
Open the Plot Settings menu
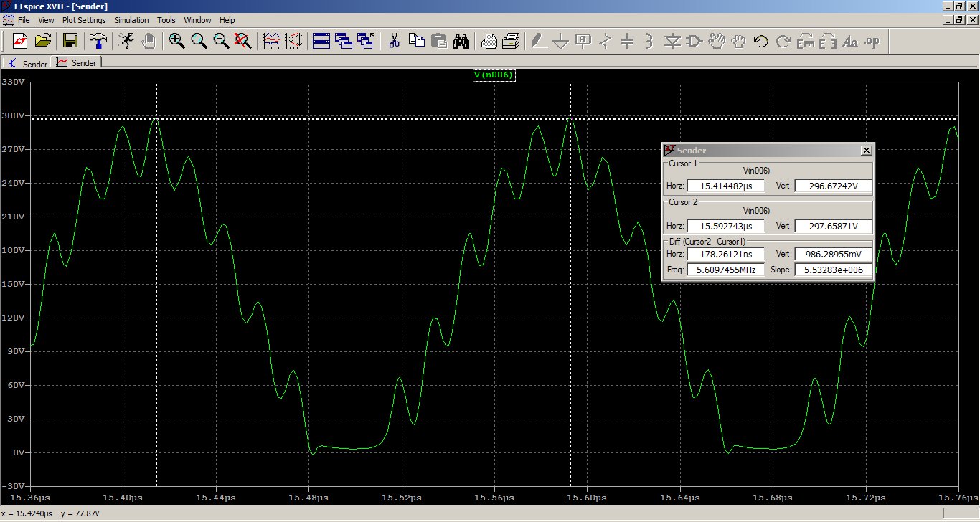coord(84,20)
